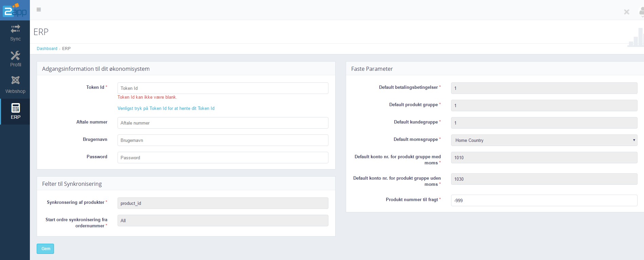Toggle the fullscreen icon
Image resolution: width=644 pixels, height=260 pixels.
pos(627,12)
